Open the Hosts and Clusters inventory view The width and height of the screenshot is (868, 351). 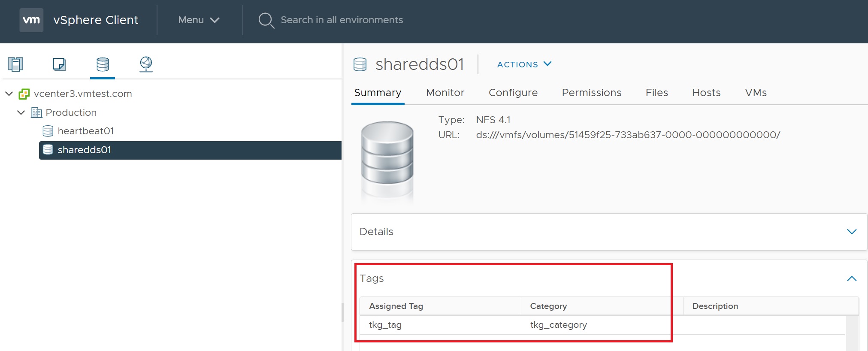click(15, 64)
